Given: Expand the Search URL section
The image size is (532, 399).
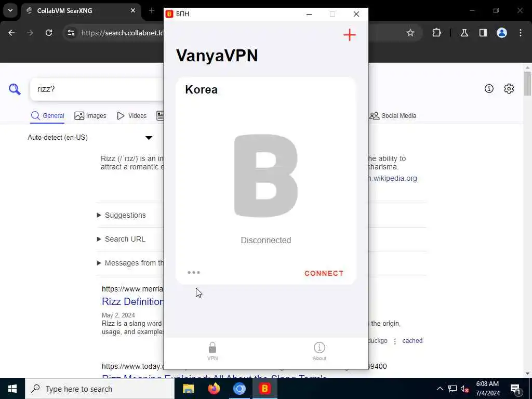Looking at the screenshot, I should [x=121, y=239].
